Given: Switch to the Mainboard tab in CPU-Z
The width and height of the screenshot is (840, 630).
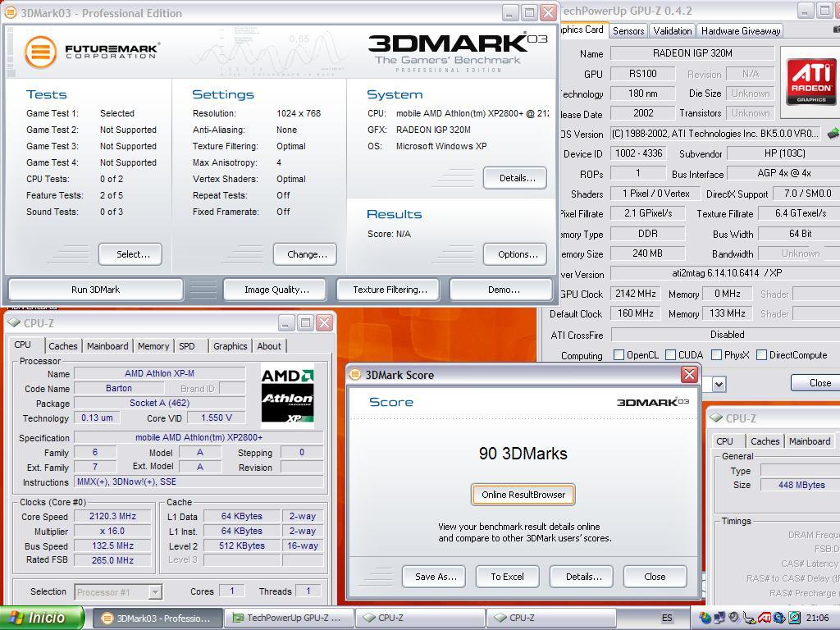Looking at the screenshot, I should click(x=107, y=346).
